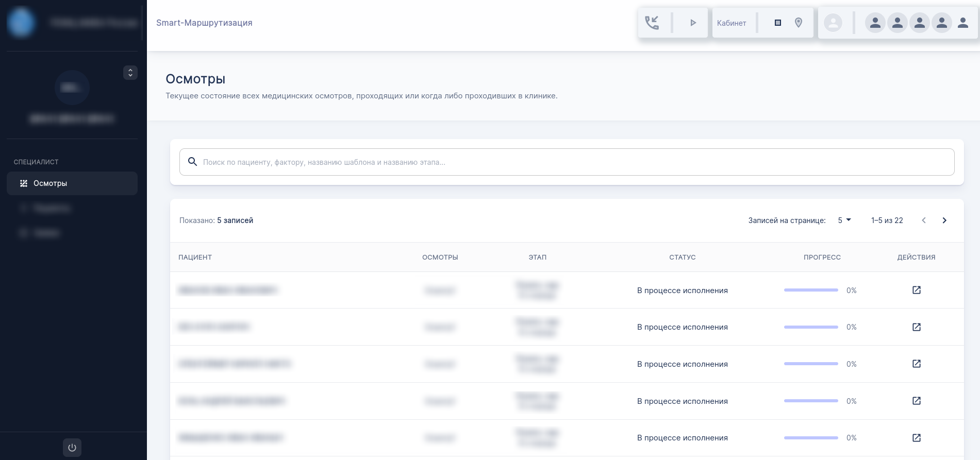The image size is (980, 460).
Task: Select the first person icon in queue
Action: (875, 23)
